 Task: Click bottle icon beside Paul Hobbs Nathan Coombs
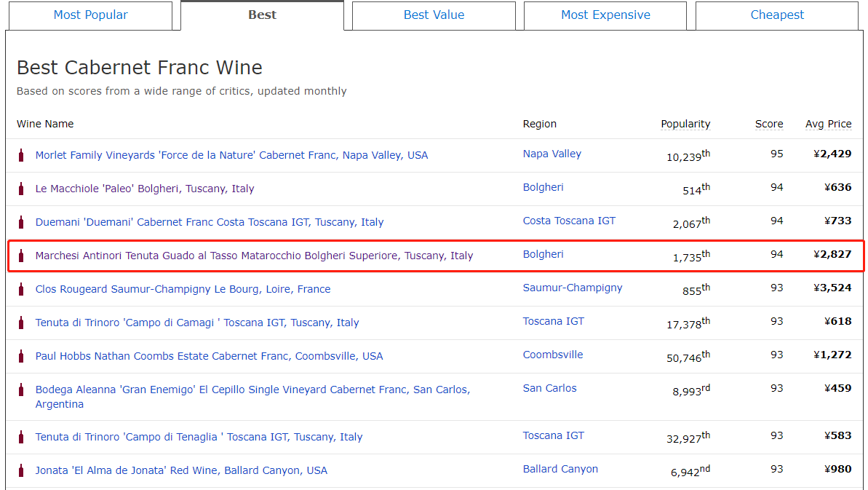(x=21, y=356)
